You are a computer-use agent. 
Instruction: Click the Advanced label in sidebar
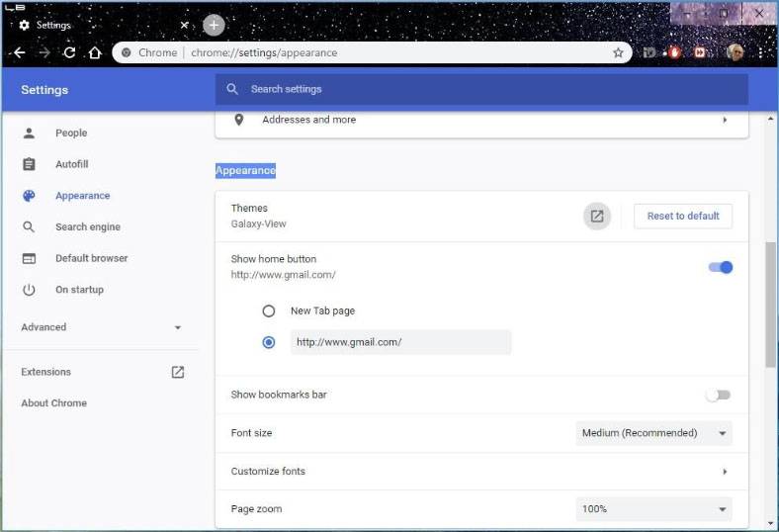pyautogui.click(x=43, y=327)
